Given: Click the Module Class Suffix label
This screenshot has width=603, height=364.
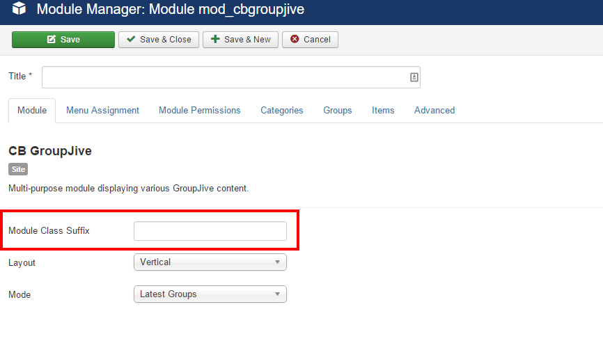Looking at the screenshot, I should coord(49,230).
